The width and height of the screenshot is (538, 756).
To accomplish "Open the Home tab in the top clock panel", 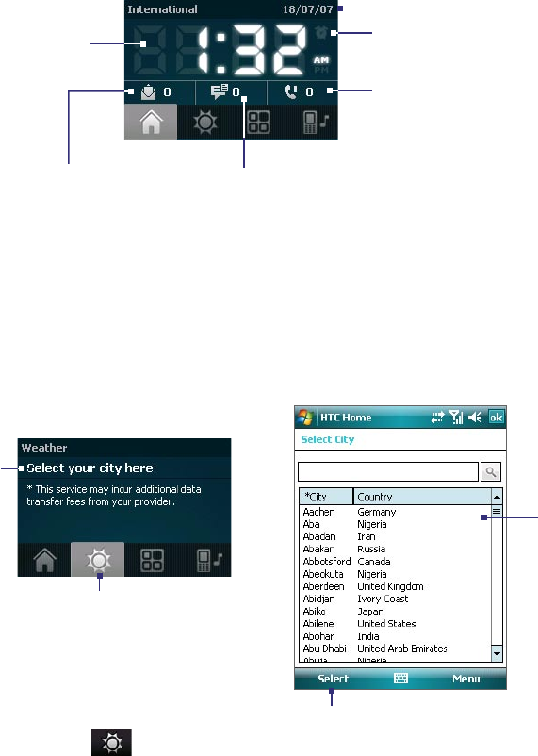I will 151,122.
